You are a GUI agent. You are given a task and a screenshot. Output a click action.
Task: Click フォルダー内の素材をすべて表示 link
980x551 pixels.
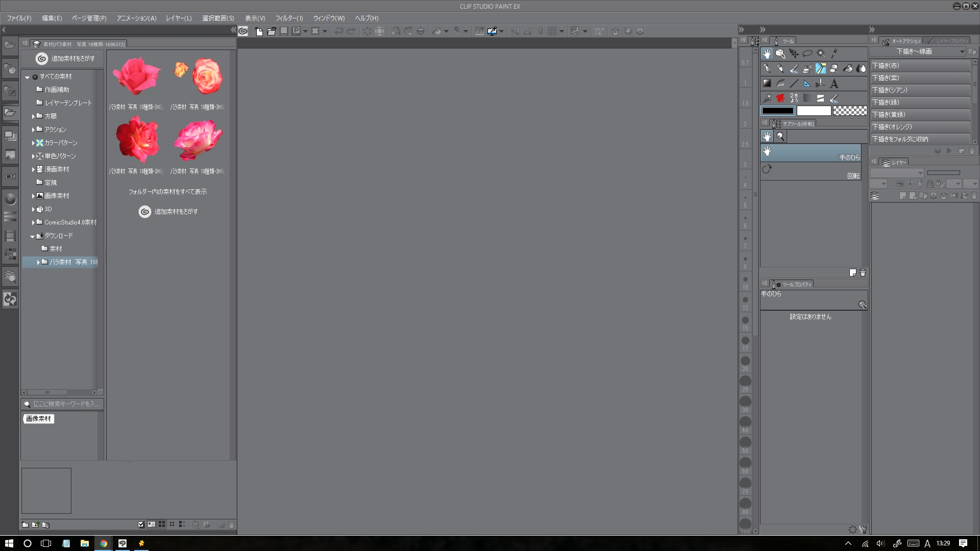[x=167, y=192]
